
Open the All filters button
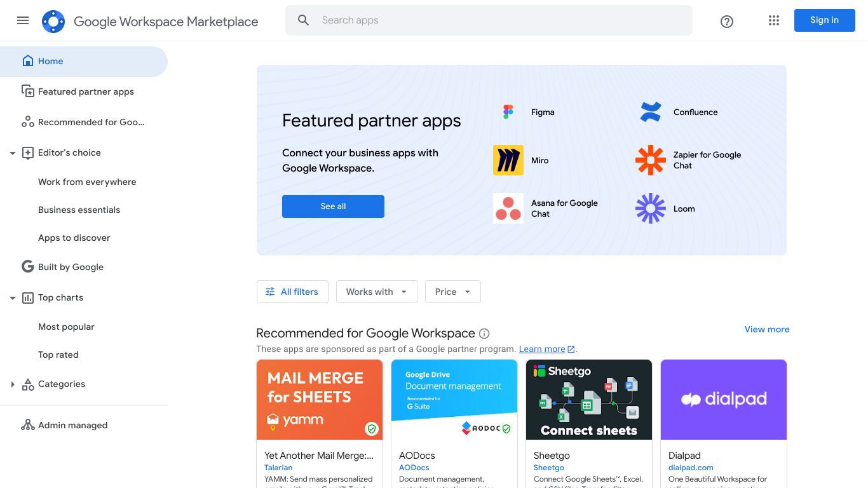click(292, 292)
